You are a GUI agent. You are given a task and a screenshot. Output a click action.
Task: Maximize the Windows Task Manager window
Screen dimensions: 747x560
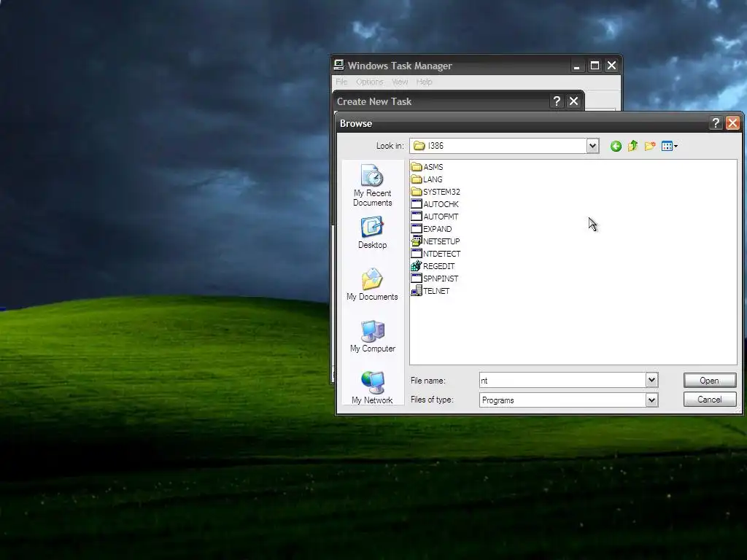[595, 65]
